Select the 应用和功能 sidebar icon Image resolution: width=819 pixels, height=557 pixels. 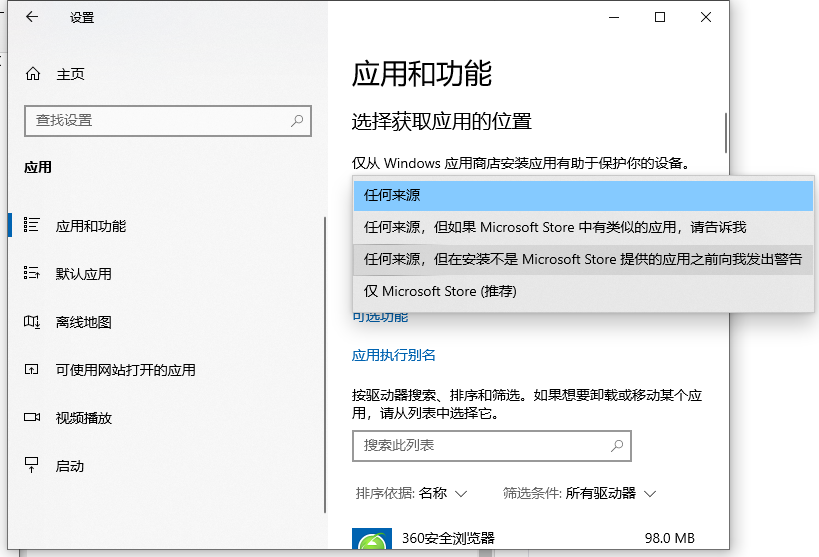point(32,226)
